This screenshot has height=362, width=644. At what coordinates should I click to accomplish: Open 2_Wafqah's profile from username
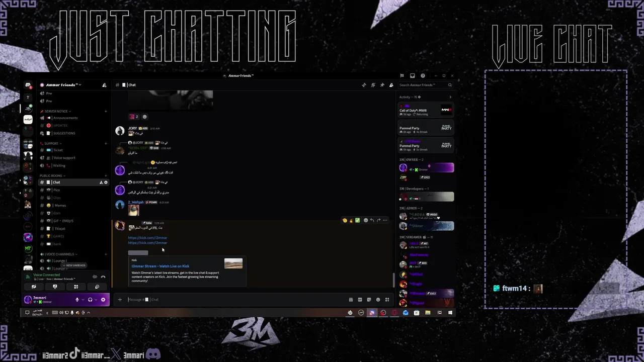[136, 202]
